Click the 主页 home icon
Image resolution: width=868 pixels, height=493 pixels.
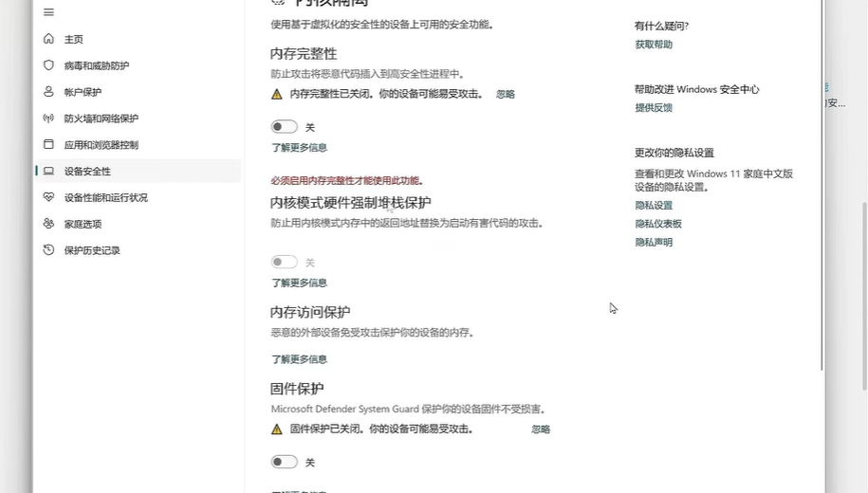pos(48,39)
